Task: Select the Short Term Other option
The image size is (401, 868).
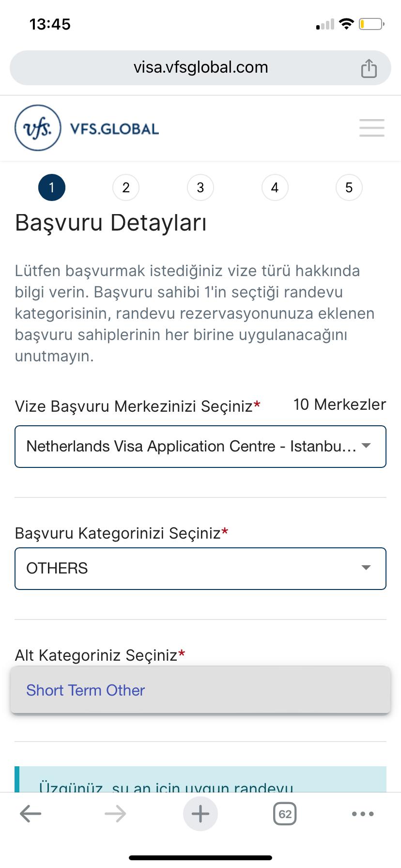Action: click(86, 690)
